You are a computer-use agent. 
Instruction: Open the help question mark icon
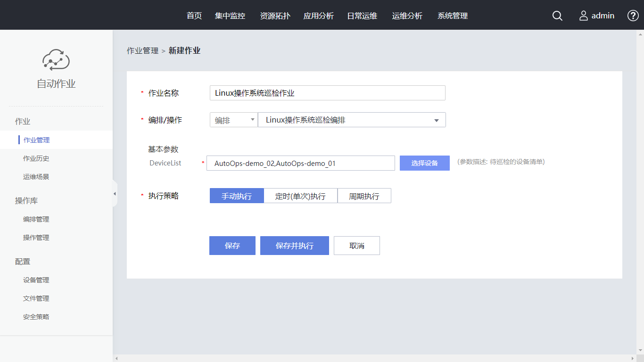[x=633, y=16]
